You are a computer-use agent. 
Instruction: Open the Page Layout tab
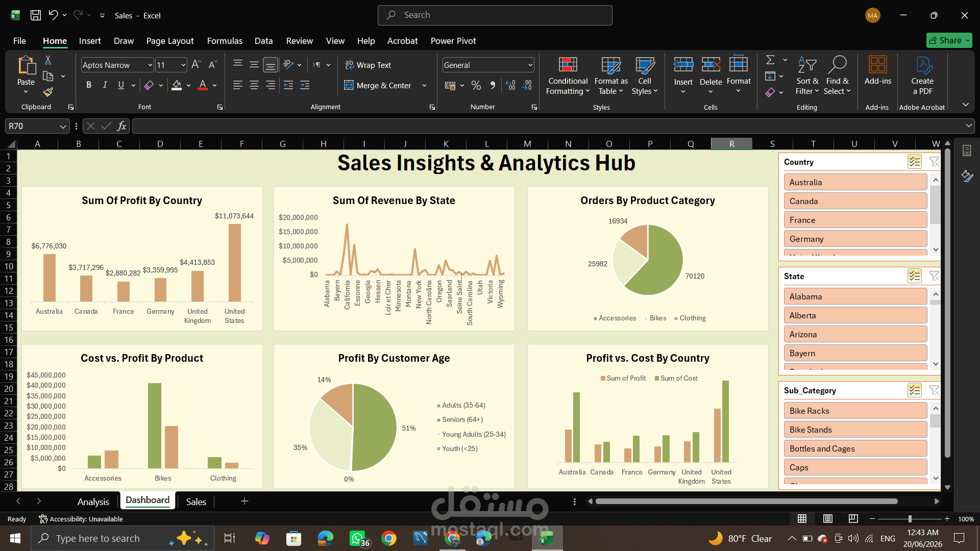[170, 41]
